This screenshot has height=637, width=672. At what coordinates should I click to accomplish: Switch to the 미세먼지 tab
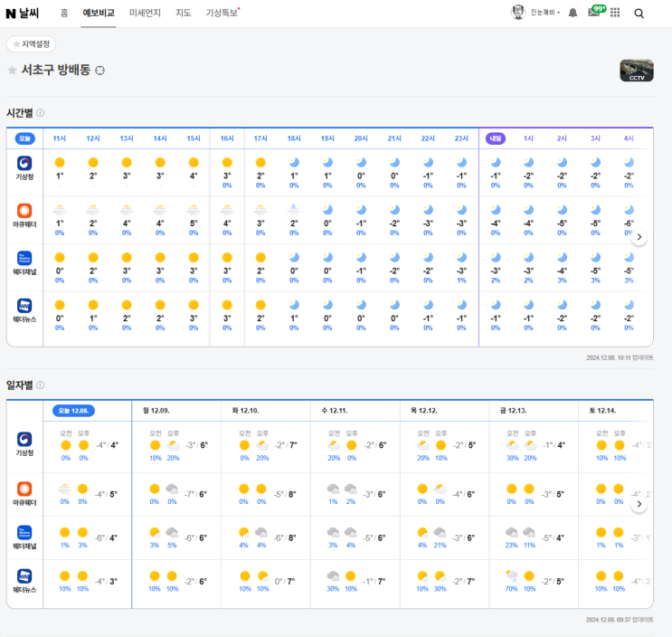click(x=145, y=13)
